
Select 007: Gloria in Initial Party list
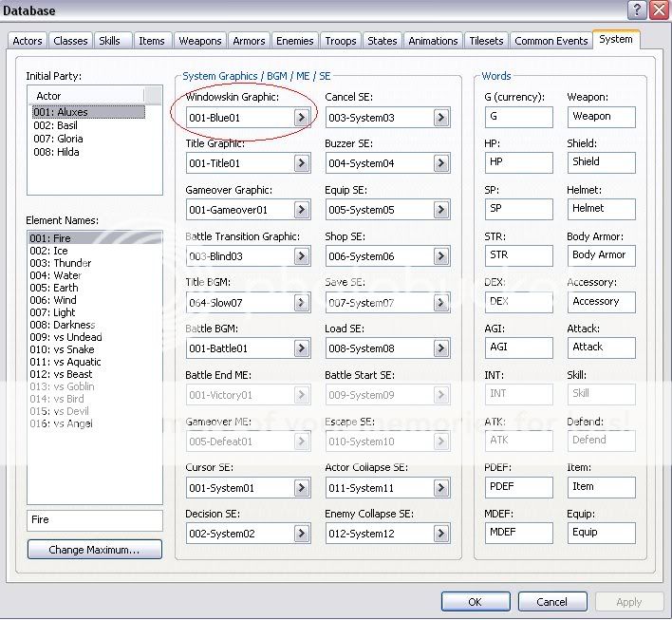(58, 139)
